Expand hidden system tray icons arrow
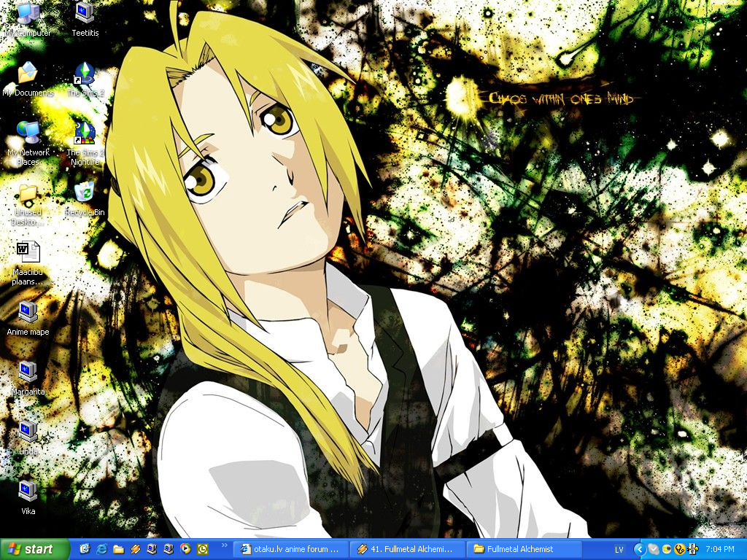Screen dimensions: 747x560 (x=640, y=550)
